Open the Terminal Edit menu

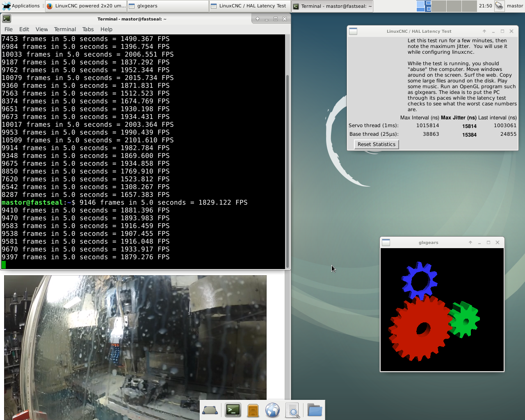pyautogui.click(x=24, y=29)
